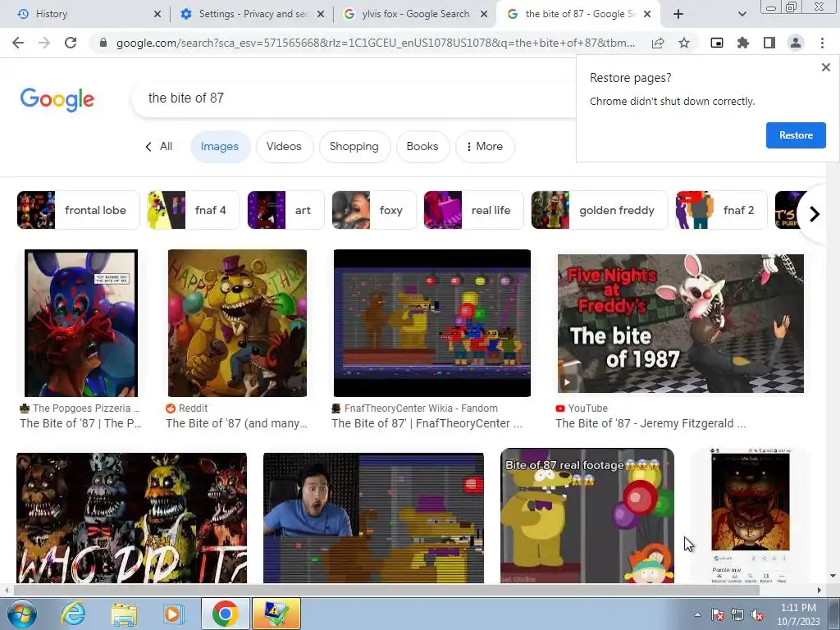Open the Windows Start menu
The width and height of the screenshot is (840, 630).
21,614
